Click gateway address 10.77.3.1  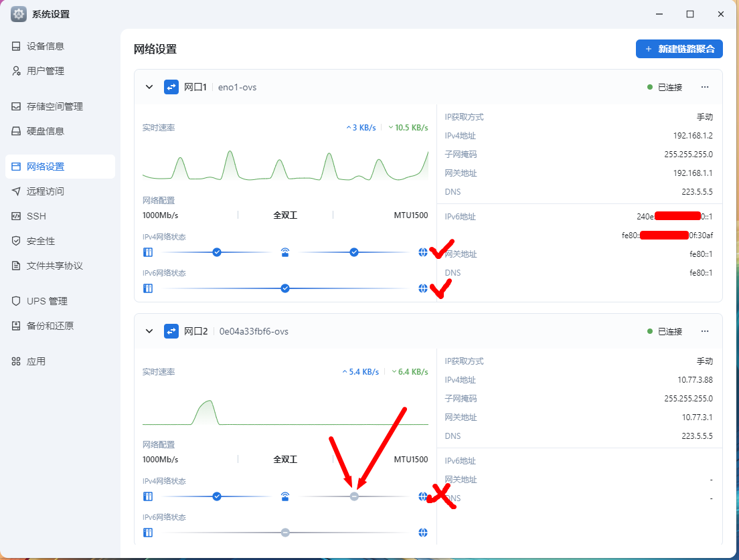[697, 417]
